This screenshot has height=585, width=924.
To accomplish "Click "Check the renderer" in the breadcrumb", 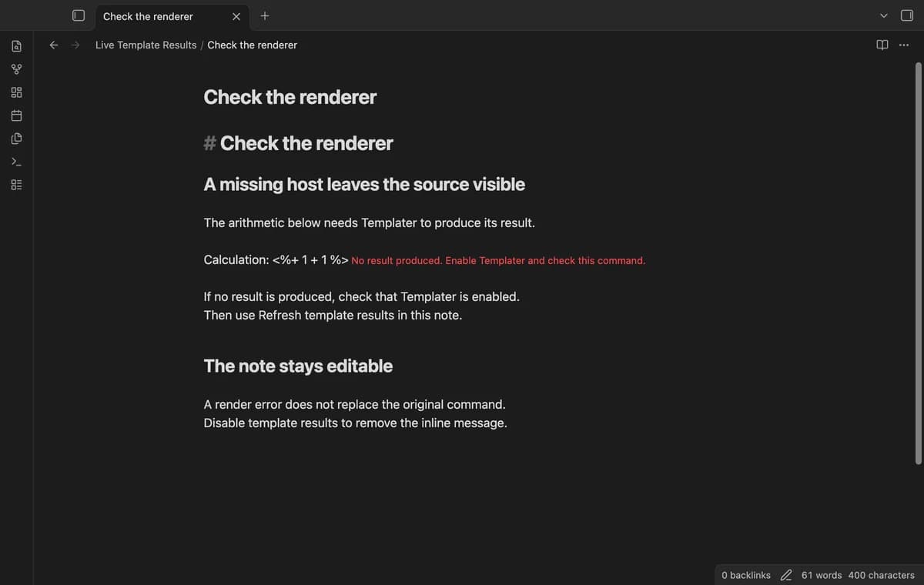I will point(253,45).
